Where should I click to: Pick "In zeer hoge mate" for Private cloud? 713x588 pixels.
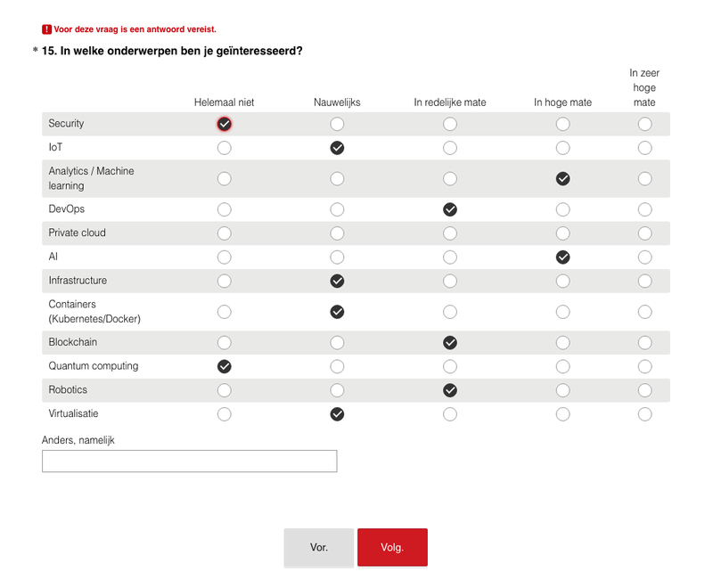(644, 233)
